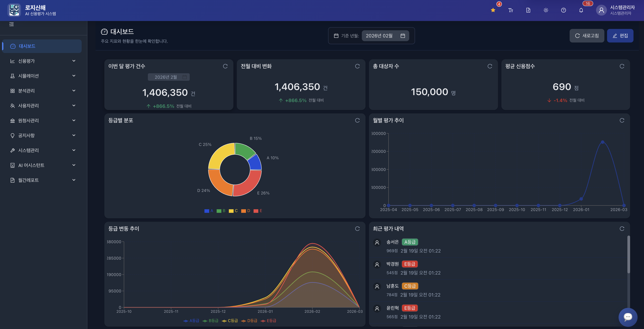Click the Excel export file icon
The image size is (644, 329).
coord(528,10)
